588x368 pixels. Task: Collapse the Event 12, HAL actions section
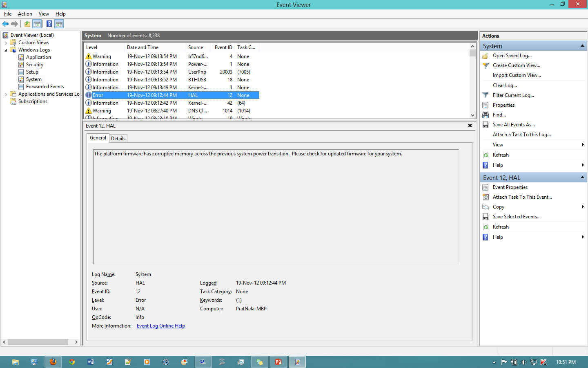582,177
